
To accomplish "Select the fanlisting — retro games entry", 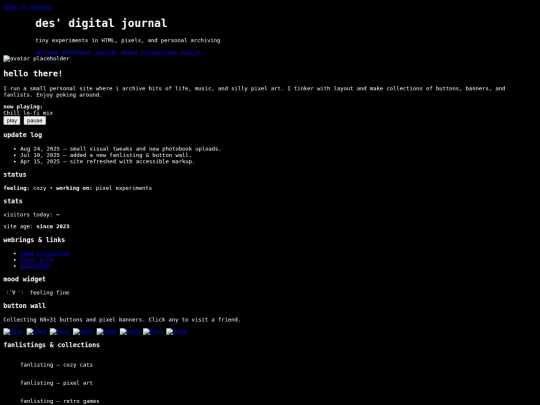I will click(x=60, y=401).
